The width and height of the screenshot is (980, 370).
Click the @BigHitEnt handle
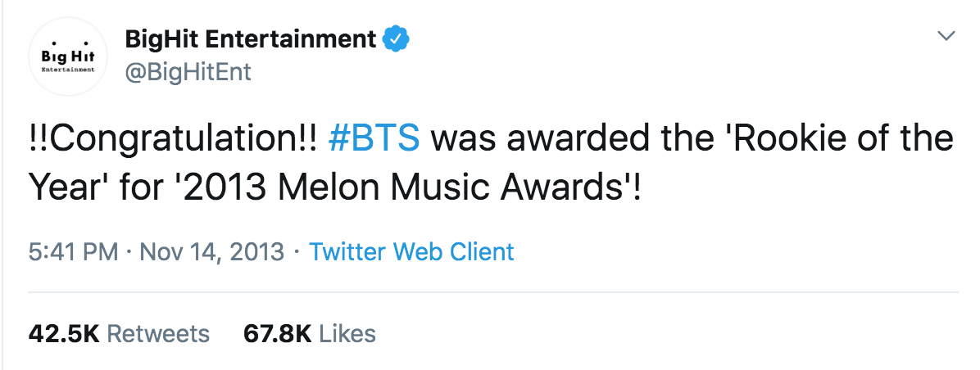[188, 72]
